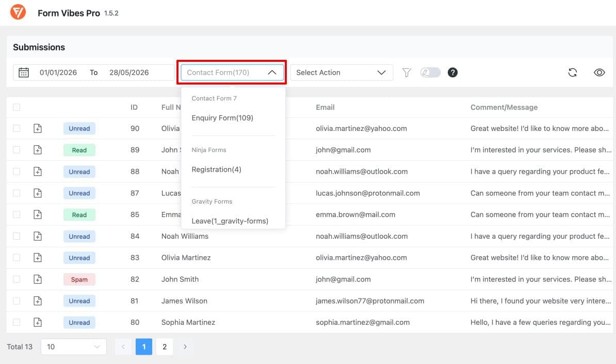
Task: Click the ID column header
Action: [x=134, y=107]
